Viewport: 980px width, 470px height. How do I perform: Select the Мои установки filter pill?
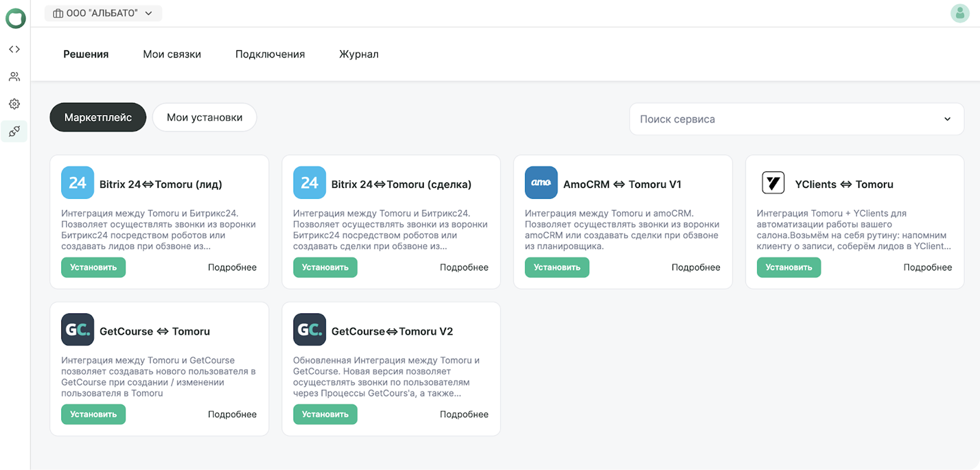click(x=205, y=117)
